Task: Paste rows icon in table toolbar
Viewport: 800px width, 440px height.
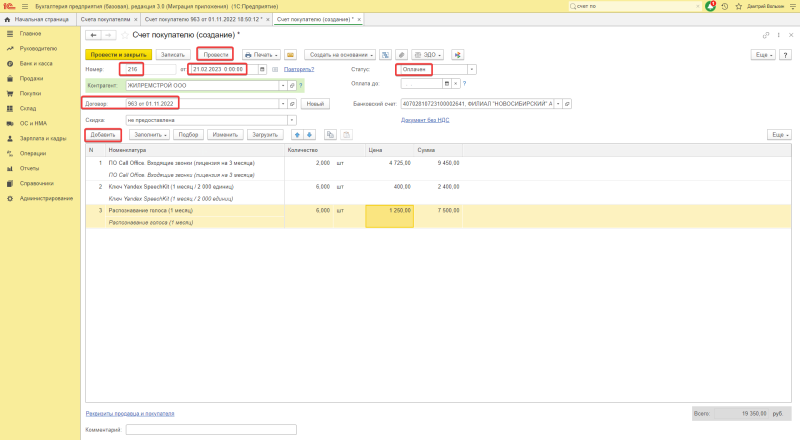Action: coord(346,135)
